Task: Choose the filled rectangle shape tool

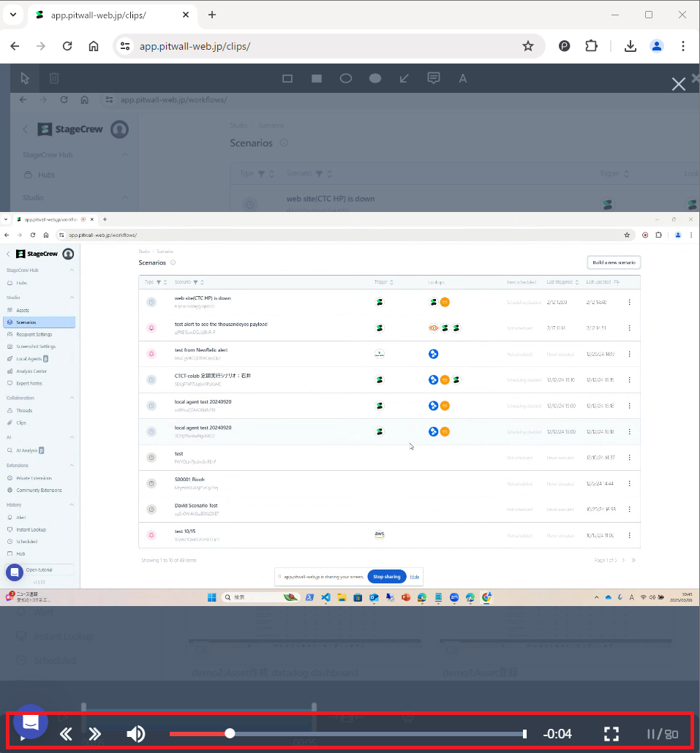Action: tap(317, 78)
